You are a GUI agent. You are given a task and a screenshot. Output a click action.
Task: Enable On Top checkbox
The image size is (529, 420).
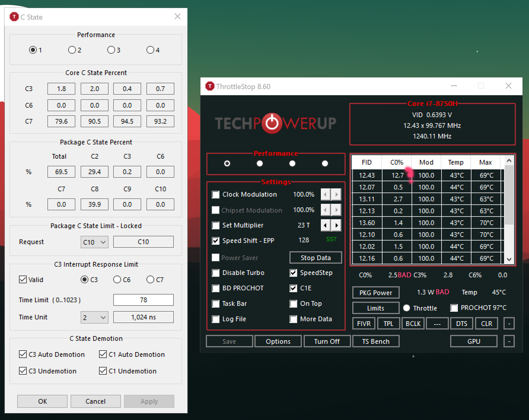(293, 304)
